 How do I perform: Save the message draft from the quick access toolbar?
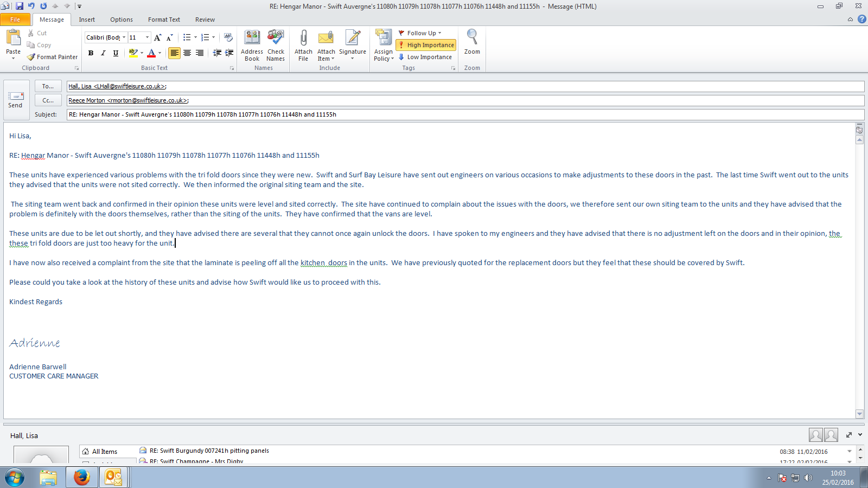(x=20, y=6)
